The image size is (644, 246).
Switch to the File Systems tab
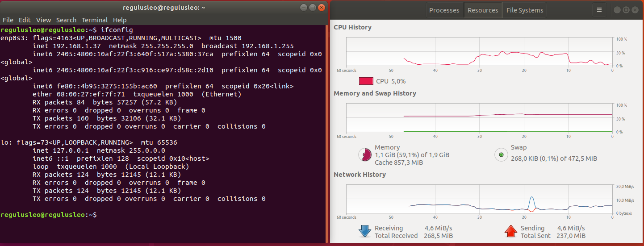click(x=525, y=10)
